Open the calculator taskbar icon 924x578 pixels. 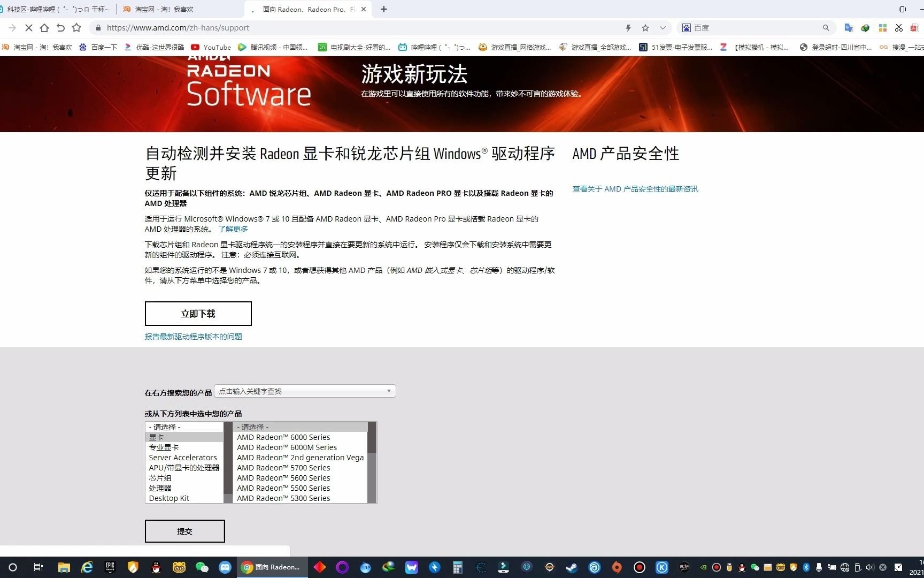tap(457, 567)
